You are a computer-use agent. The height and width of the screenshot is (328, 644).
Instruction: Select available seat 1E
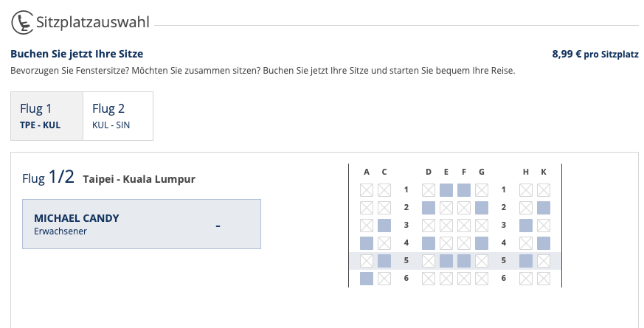[x=446, y=190]
